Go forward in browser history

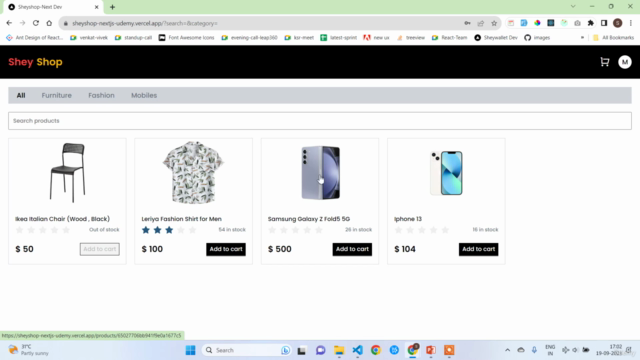click(22, 23)
